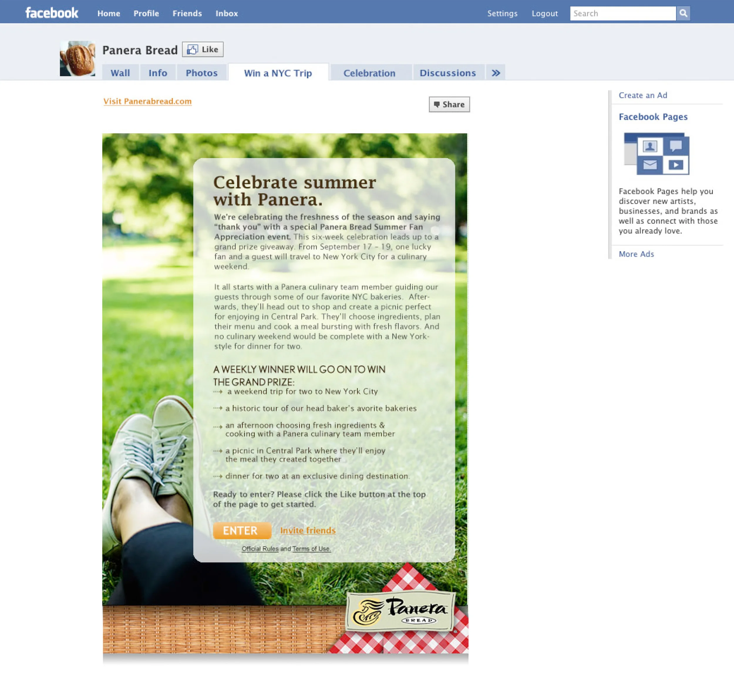Click Create an Ad link
Screen dimensions: 734x700
(x=643, y=95)
